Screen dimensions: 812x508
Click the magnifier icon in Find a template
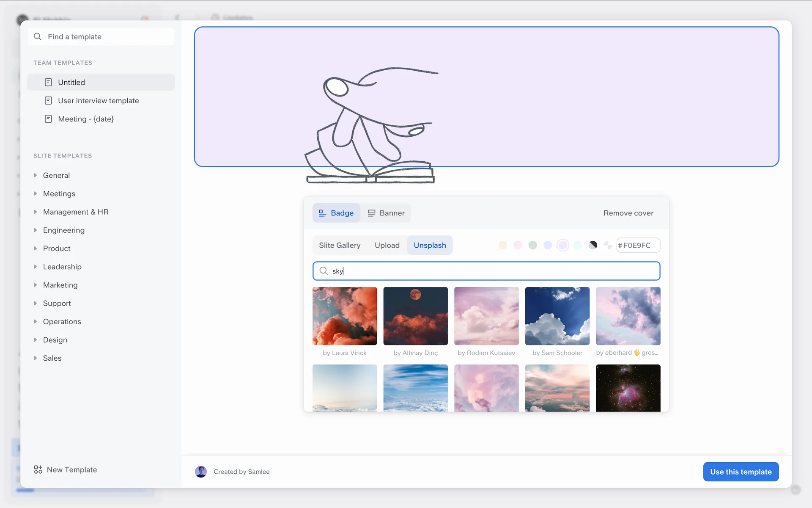38,37
